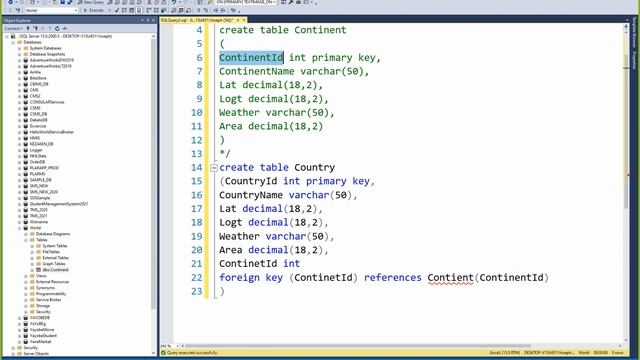Select the HelloWorldServiceBroker database
The width and height of the screenshot is (640, 360).
52,132
